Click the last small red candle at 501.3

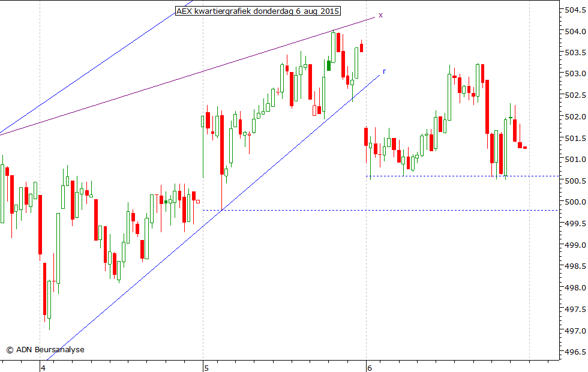pyautogui.click(x=525, y=148)
